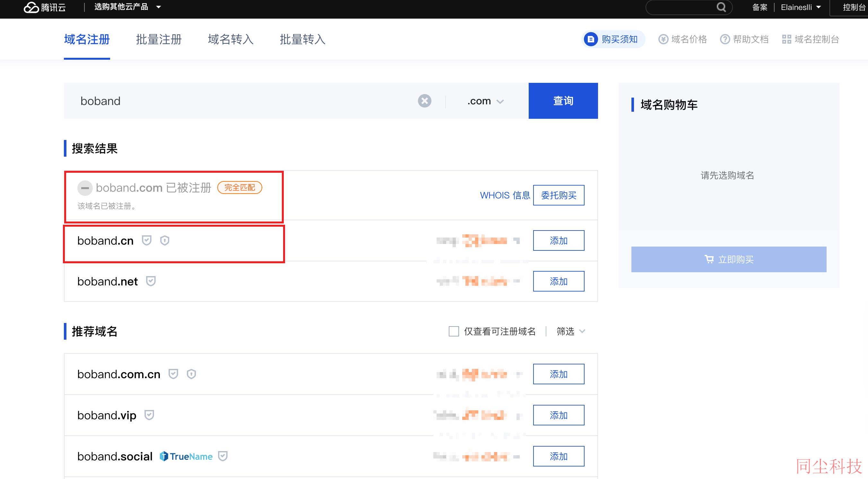Click 委托购买 button for boband.com
868x479 pixels.
click(x=559, y=195)
